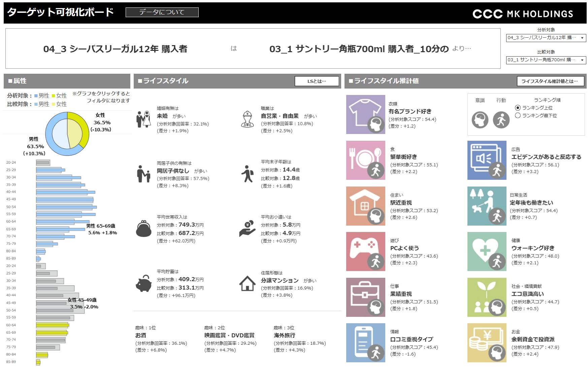This screenshot has width=588, height=367.
Task: Click the 口コミ重視タイプ smartphone tile
Action: point(365,342)
